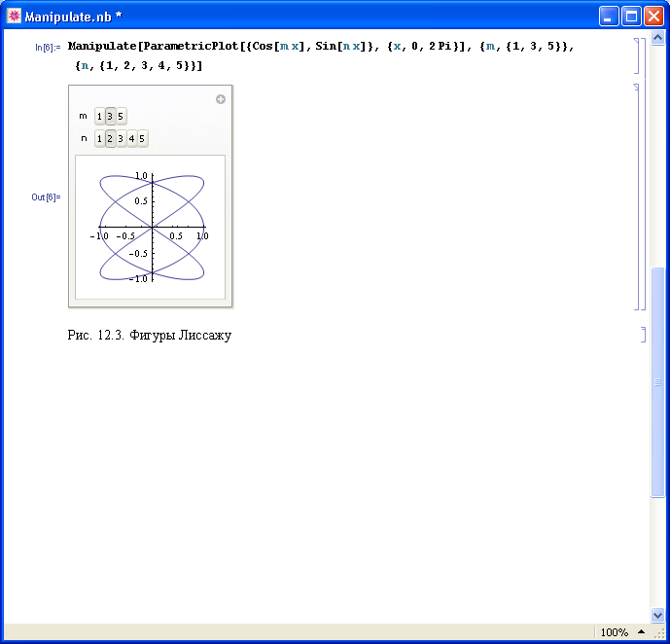Select the output cell bracket on right
Screen dimensions: 670x644
click(637, 197)
